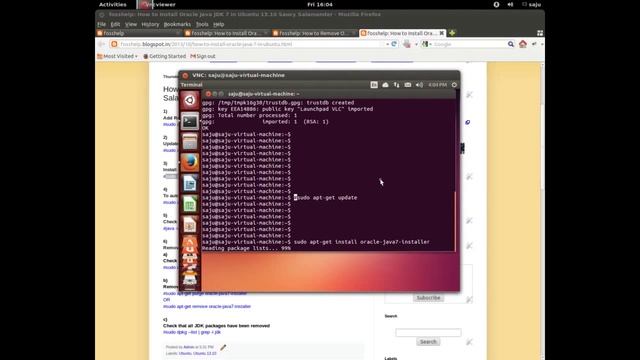This screenshot has height=360, width=640.
Task: Open URL history dropdown arrow in address bar
Action: [387, 44]
